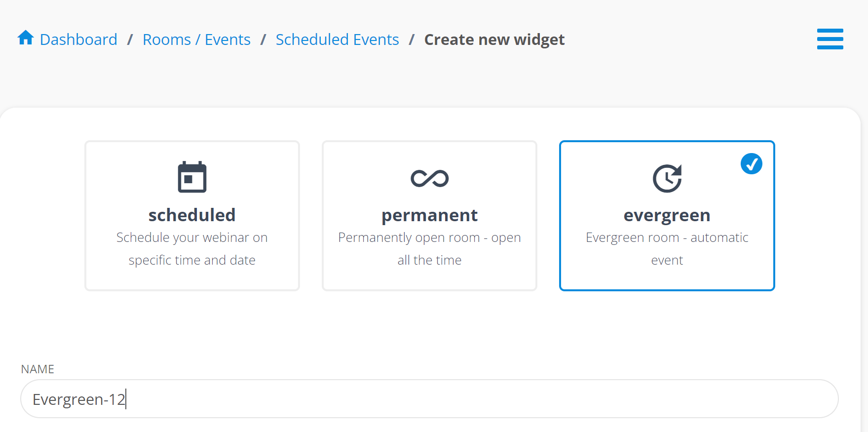Navigate to Scheduled Events breadcrumb
Screen dimensions: 868x432
[x=337, y=39]
